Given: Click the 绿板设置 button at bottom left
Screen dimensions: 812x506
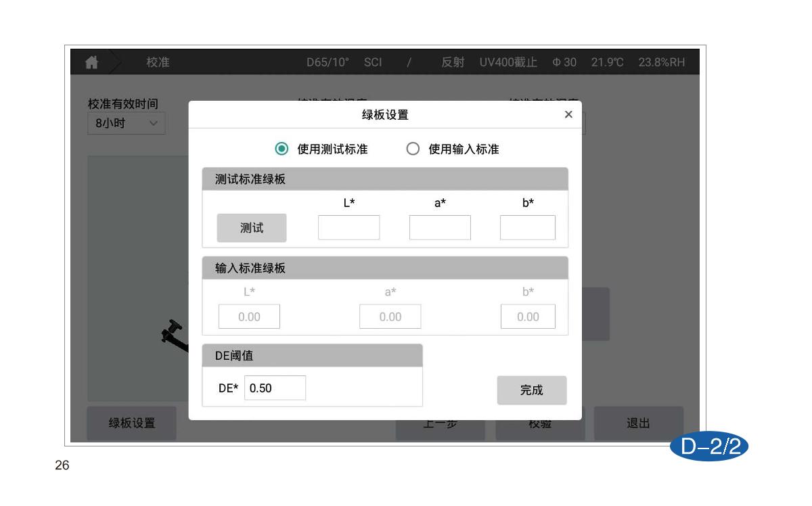Looking at the screenshot, I should click(132, 423).
